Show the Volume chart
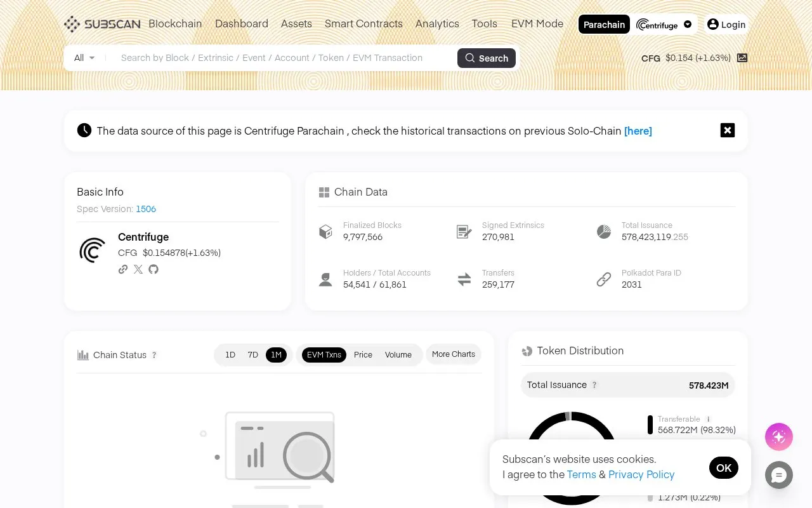Screen dimensions: 812x508 click(398, 355)
